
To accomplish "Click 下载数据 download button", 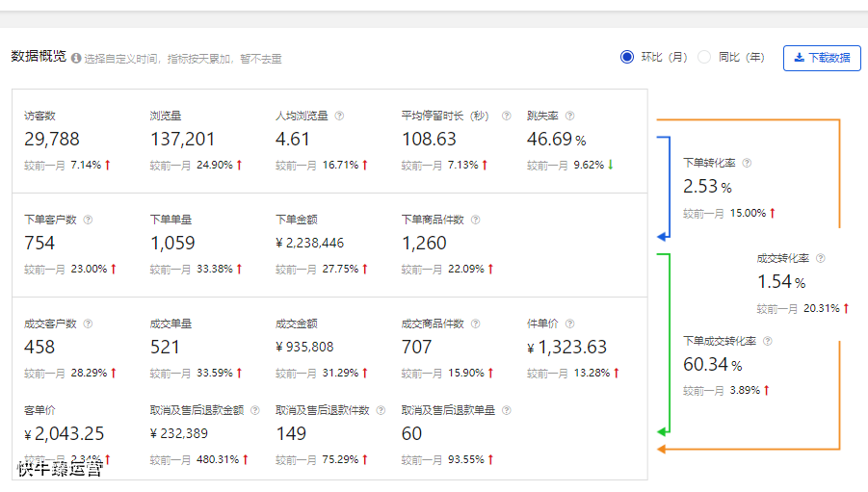I will 822,58.
